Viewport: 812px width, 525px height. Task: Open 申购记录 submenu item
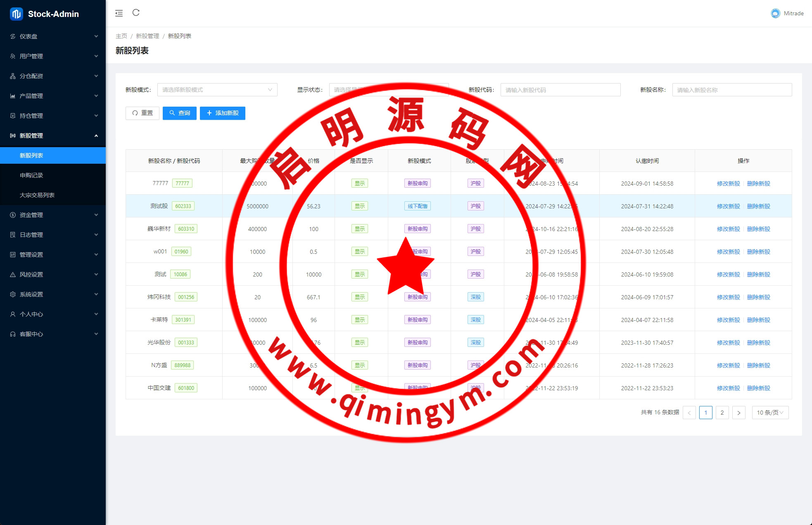(31, 175)
